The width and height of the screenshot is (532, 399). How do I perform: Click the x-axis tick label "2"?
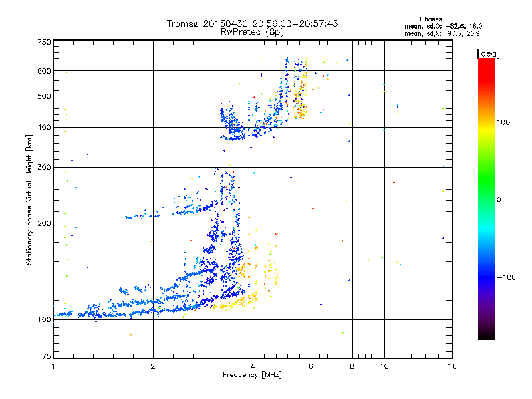tap(153, 366)
